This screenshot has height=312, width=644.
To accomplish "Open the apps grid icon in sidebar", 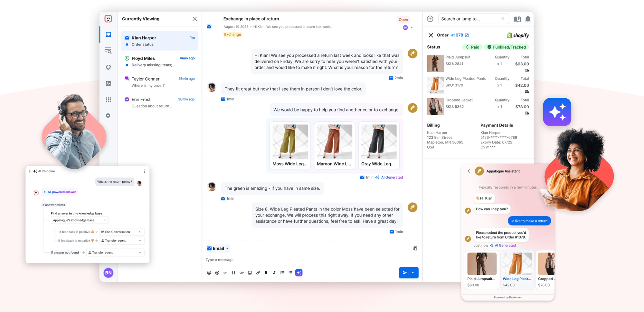I will [x=108, y=100].
